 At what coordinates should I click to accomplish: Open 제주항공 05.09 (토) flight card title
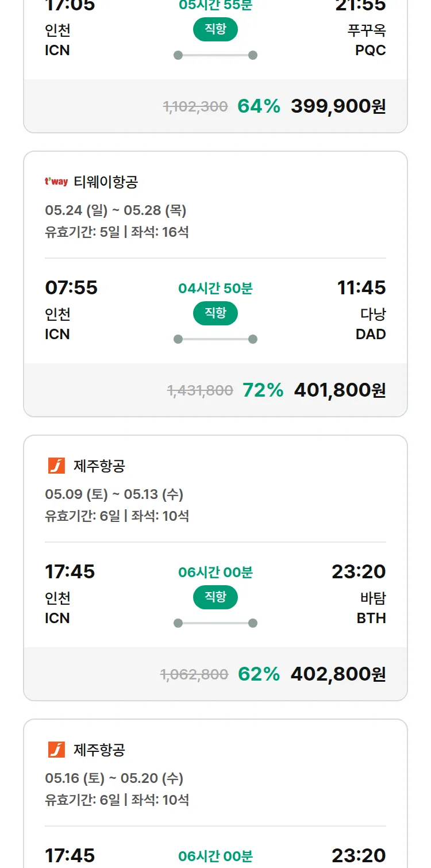click(99, 466)
